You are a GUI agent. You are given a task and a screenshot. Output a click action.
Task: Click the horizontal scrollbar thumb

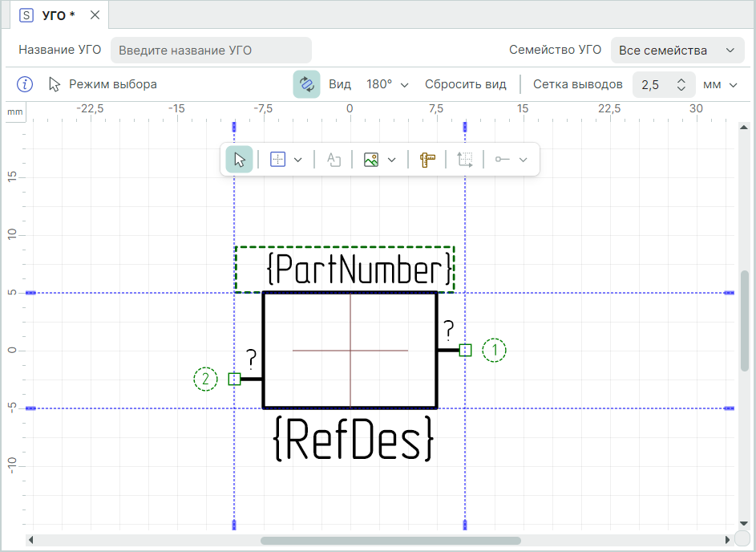point(390,541)
